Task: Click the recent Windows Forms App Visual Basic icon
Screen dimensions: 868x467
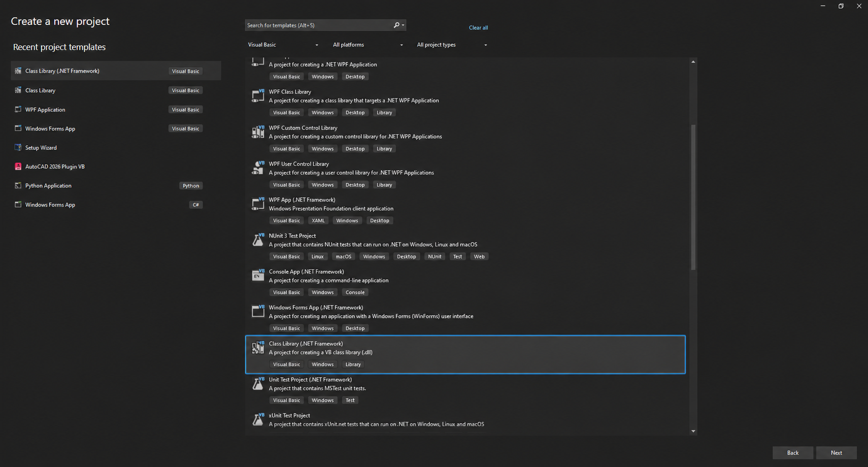Action: pyautogui.click(x=18, y=128)
